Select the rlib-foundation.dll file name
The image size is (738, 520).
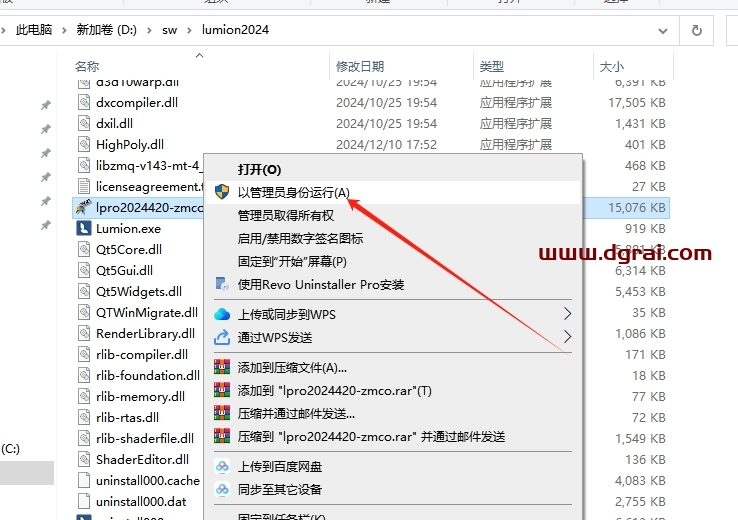click(x=148, y=376)
